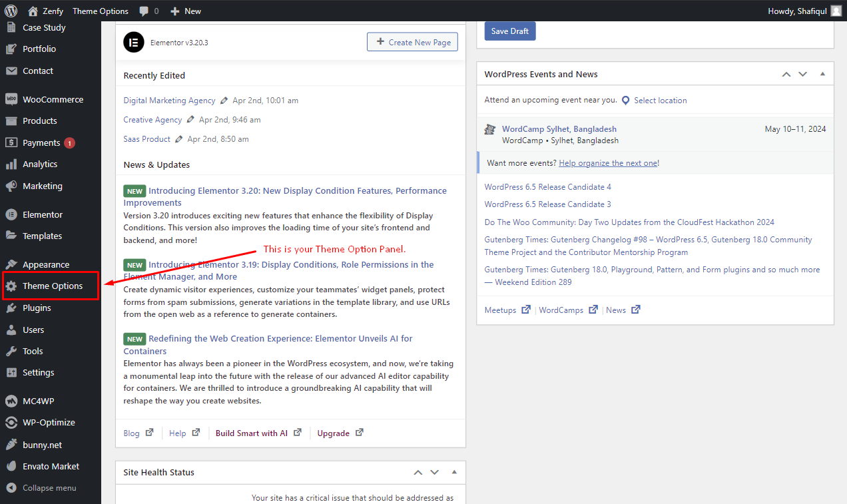Image resolution: width=847 pixels, height=504 pixels.
Task: Toggle the Site Health Status panel
Action: coord(454,472)
